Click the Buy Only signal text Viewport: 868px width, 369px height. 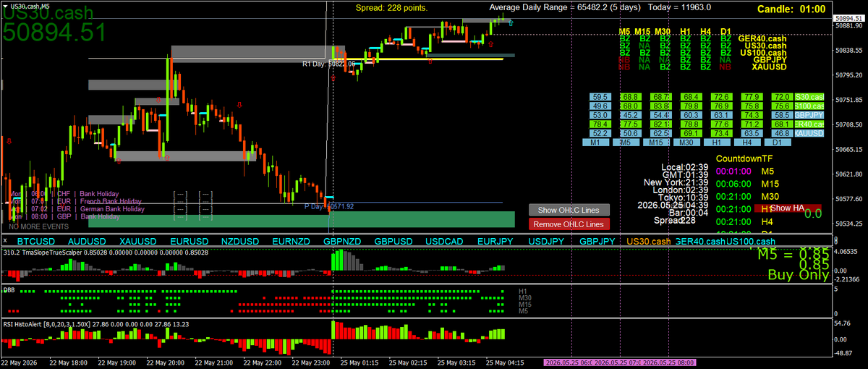coord(798,275)
